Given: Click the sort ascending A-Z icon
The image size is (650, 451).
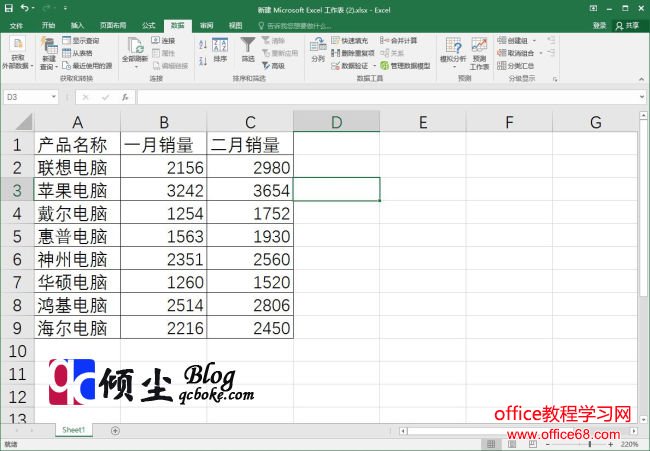Looking at the screenshot, I should (203, 45).
